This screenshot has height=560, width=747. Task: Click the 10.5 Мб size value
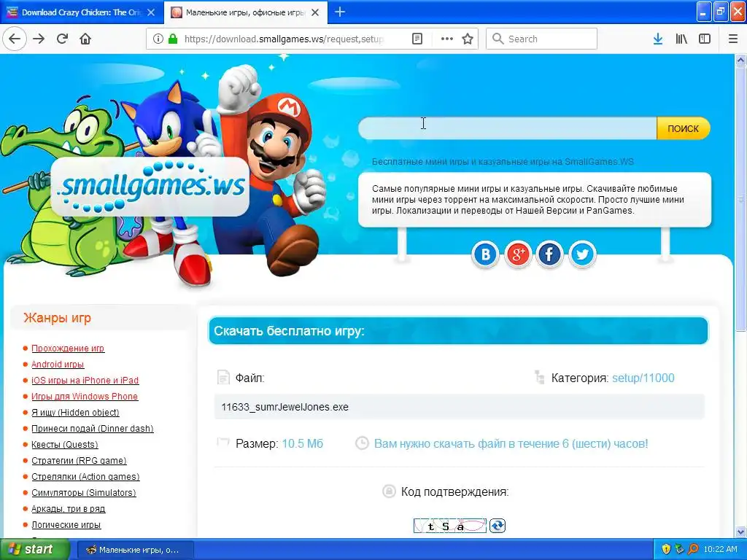(303, 444)
